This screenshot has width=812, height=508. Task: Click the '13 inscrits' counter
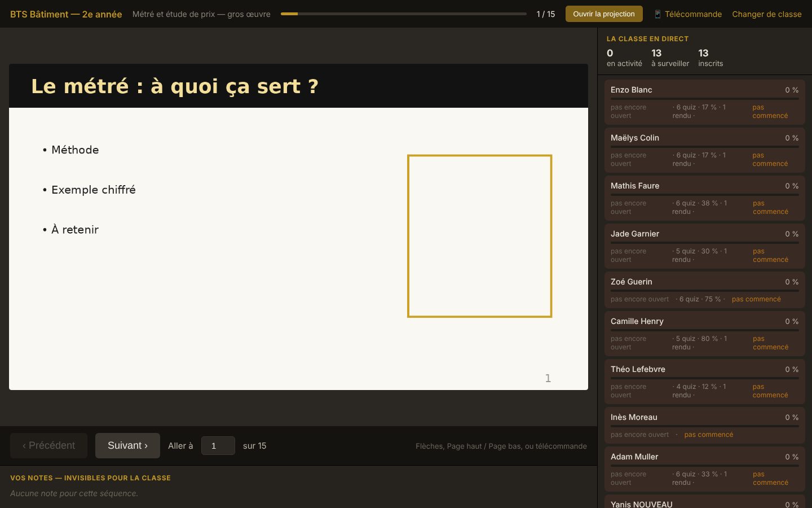tap(710, 58)
